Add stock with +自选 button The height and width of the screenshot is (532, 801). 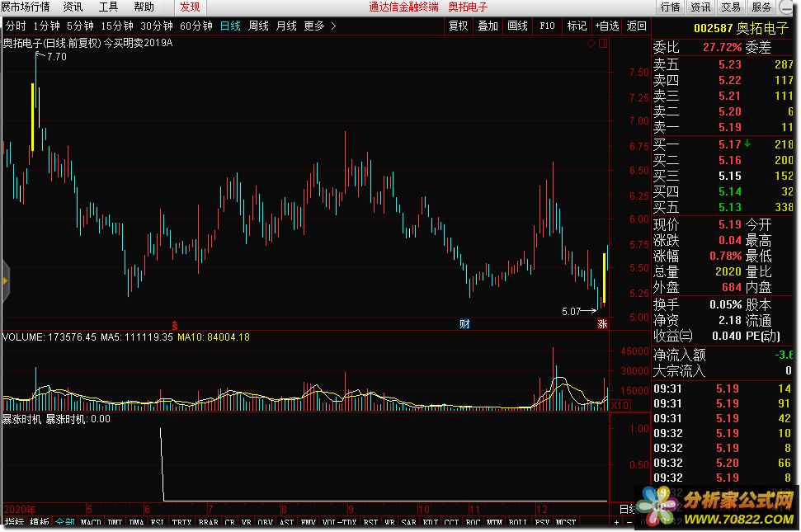[x=607, y=26]
